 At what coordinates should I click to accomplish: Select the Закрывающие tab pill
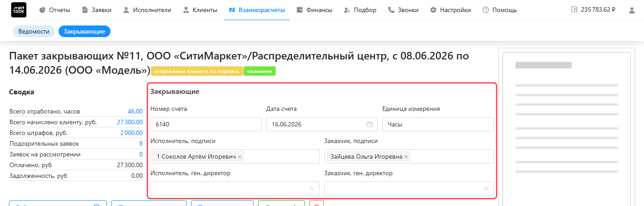(85, 31)
